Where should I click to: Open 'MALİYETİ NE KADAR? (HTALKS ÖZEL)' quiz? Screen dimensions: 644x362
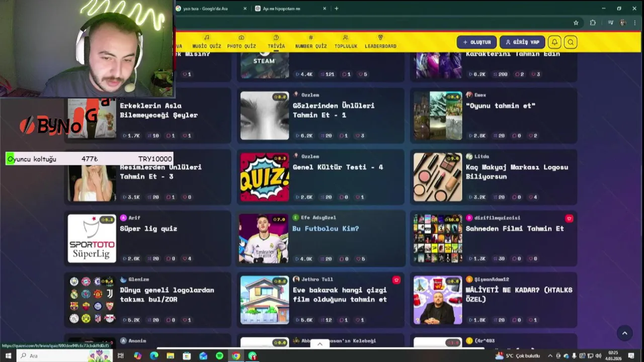pos(519,294)
